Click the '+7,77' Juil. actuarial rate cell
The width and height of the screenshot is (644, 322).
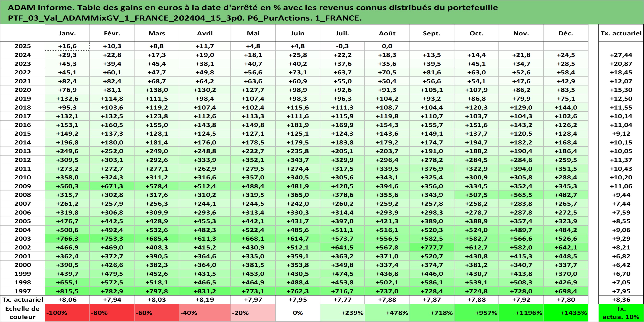point(342,300)
